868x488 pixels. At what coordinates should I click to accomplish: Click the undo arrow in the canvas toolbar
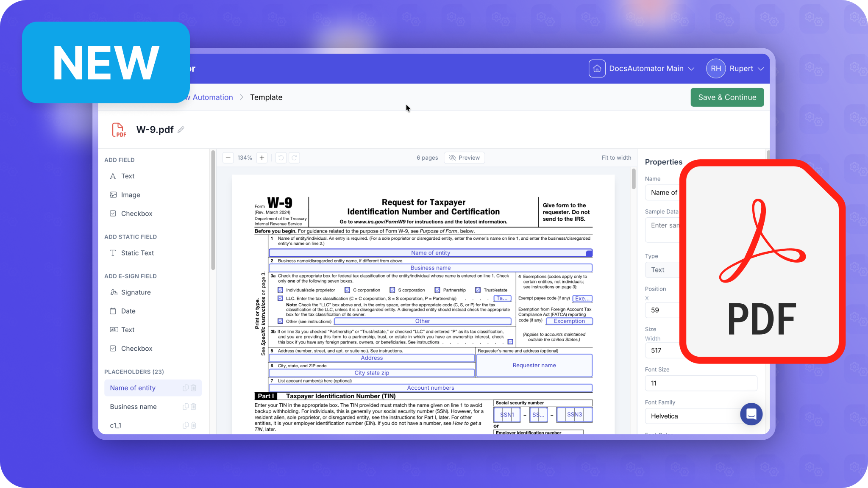tap(281, 158)
